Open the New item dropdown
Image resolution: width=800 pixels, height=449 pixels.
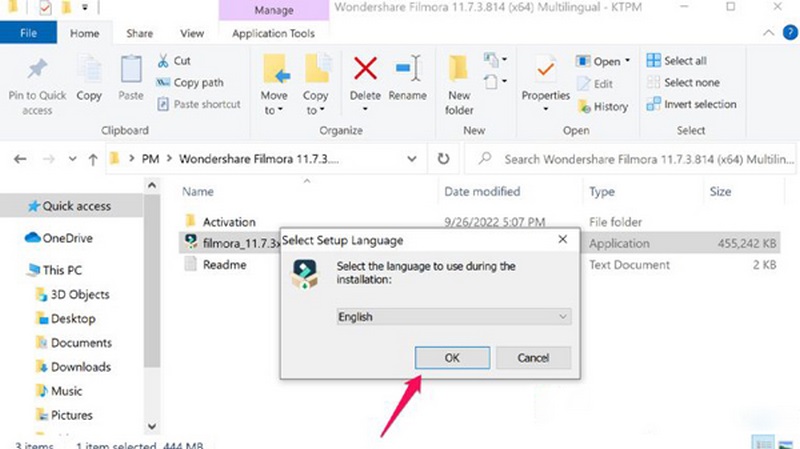495,60
